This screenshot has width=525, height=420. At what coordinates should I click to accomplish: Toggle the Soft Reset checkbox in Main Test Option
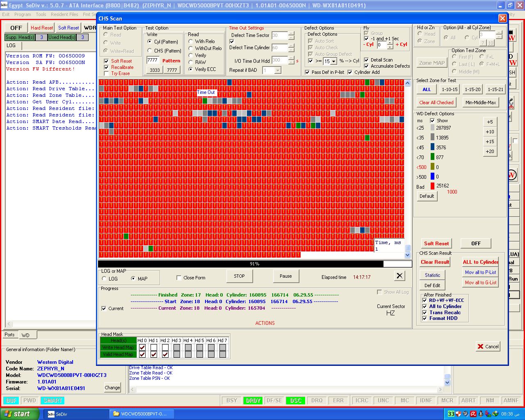[107, 61]
